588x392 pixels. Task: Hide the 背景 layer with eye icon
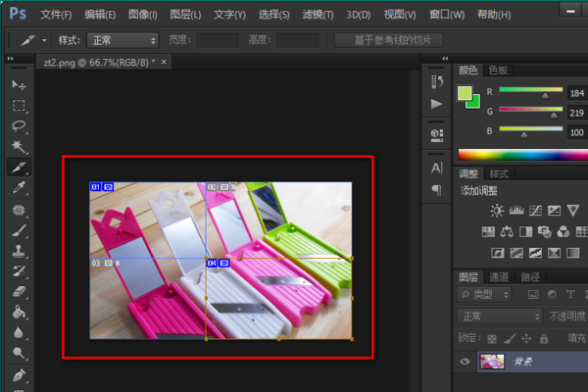[465, 362]
